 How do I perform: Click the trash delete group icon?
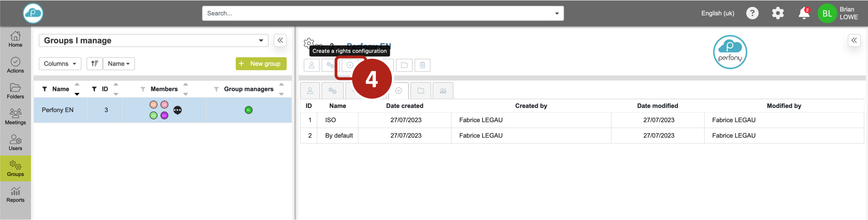(x=422, y=65)
